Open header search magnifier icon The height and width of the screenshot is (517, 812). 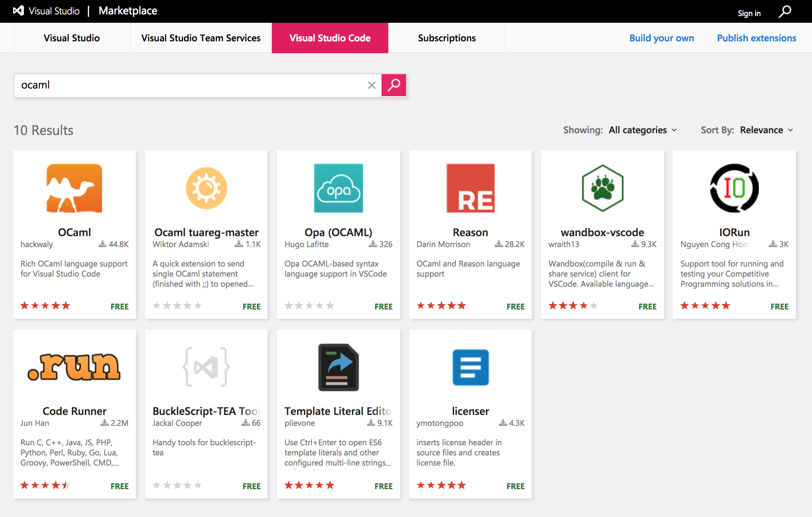point(785,12)
